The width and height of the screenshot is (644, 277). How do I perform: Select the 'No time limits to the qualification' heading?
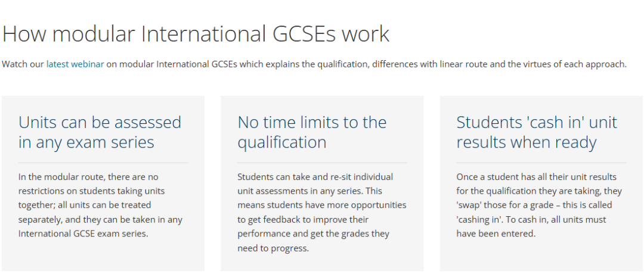312,132
